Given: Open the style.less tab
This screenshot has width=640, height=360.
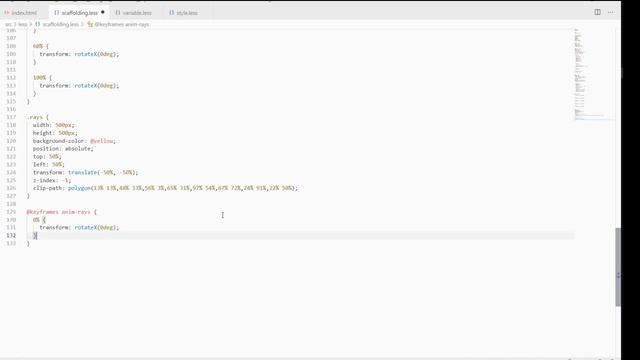Looking at the screenshot, I should [x=187, y=13].
